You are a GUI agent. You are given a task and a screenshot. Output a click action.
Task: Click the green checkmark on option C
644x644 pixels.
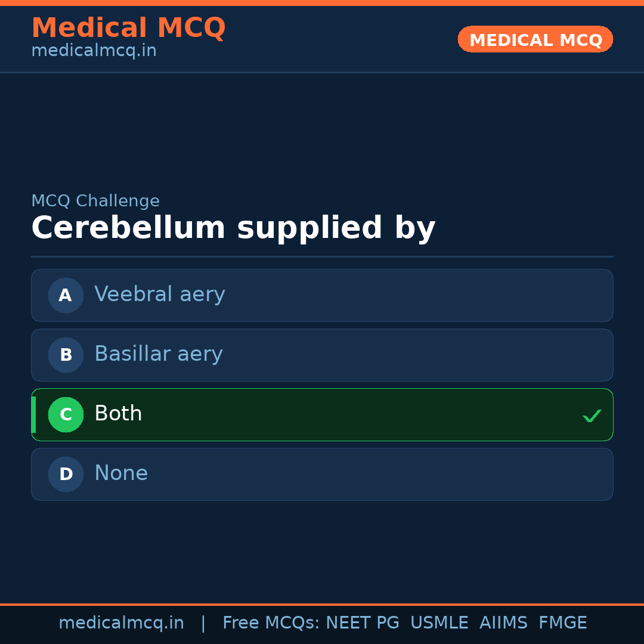coord(592,416)
